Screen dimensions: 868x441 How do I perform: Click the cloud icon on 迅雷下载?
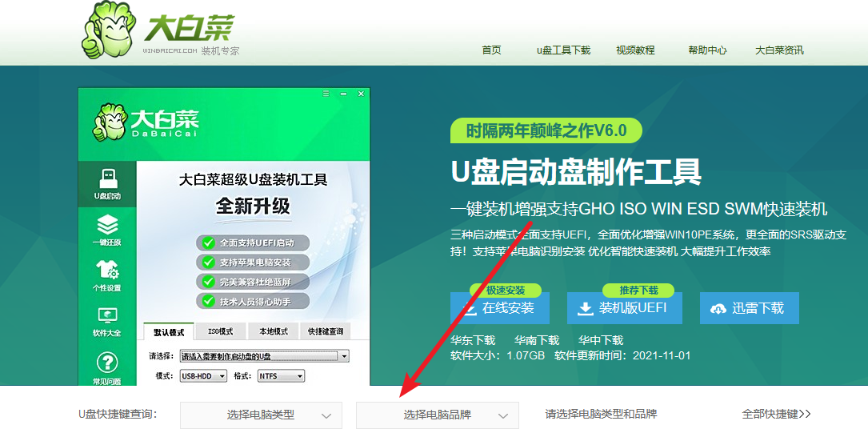[718, 309]
